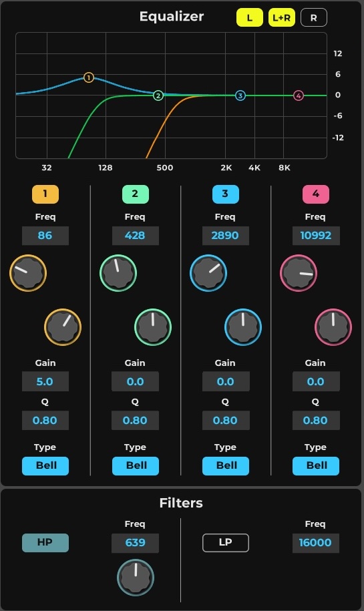Click band 3 node on EQ graph
Image resolution: width=364 pixels, height=611 pixels.
coord(240,95)
